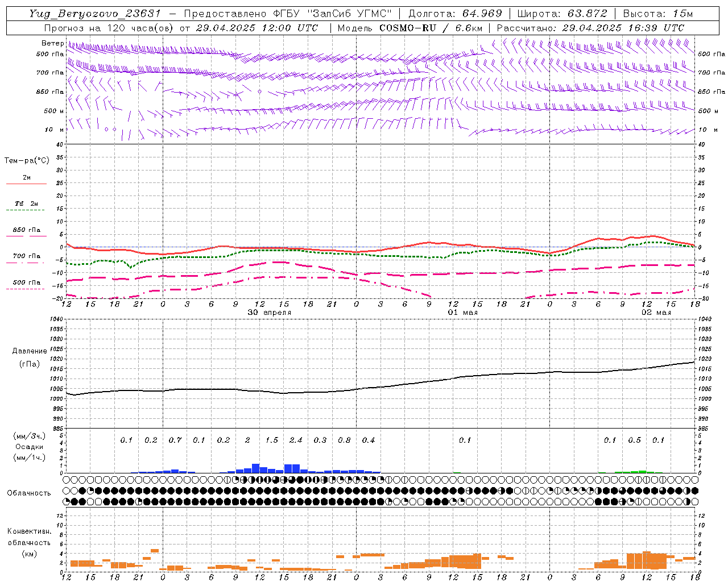Click the longitude value "Долгота: 64.969"
This screenshot has height=582, width=728.
pos(455,14)
